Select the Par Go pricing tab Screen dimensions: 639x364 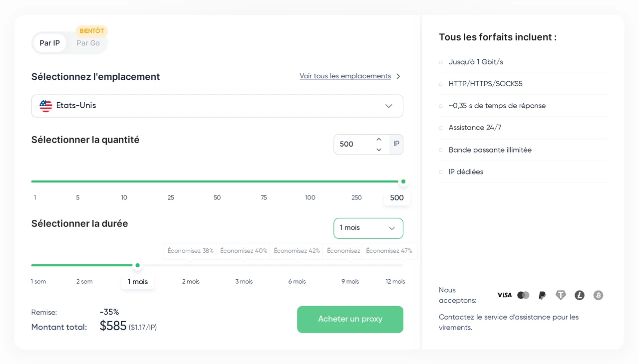88,43
